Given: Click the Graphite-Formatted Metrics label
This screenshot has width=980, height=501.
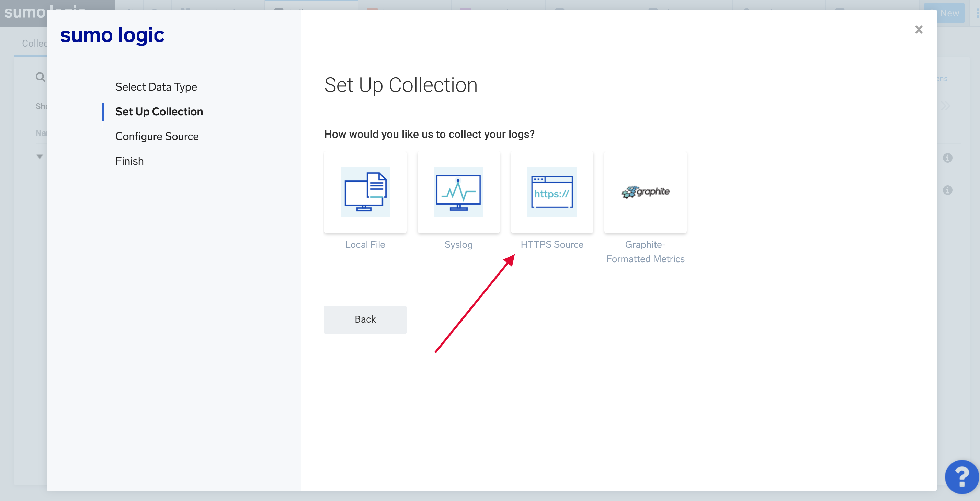Looking at the screenshot, I should (645, 252).
